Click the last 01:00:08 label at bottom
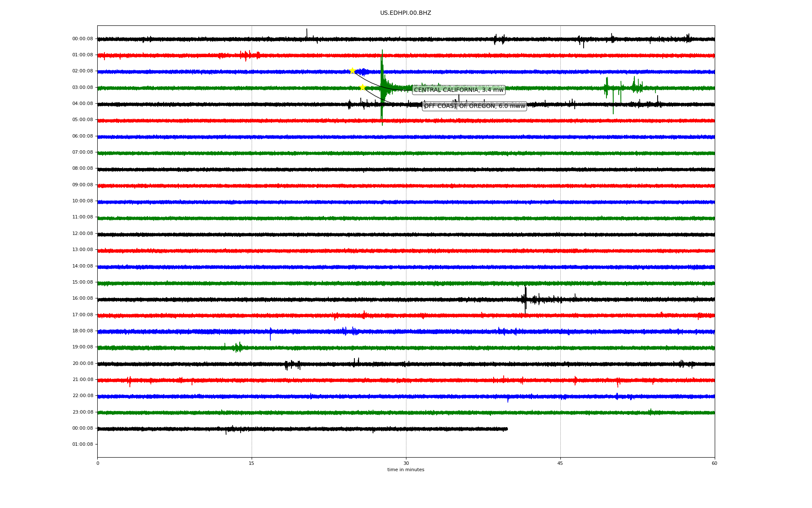The image size is (812, 508). click(82, 444)
